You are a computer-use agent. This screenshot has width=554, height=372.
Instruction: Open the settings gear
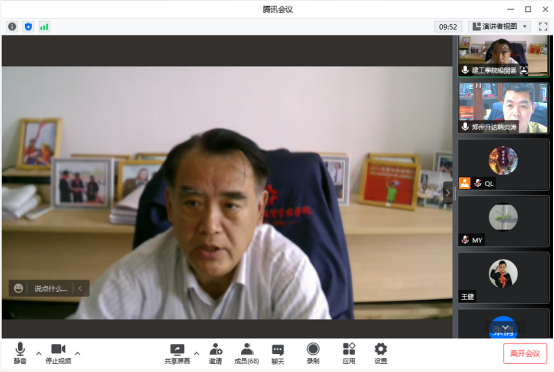381,354
